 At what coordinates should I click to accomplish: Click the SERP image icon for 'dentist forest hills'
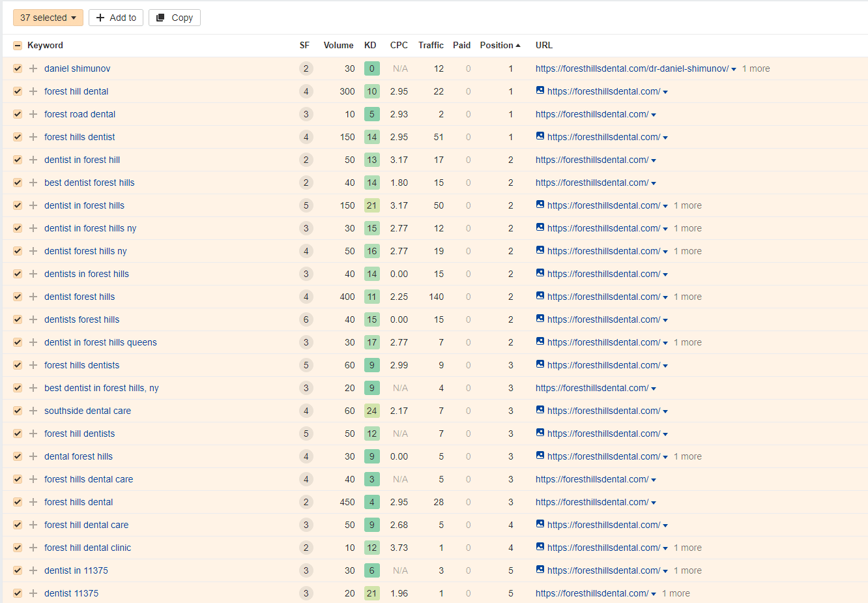pos(540,296)
